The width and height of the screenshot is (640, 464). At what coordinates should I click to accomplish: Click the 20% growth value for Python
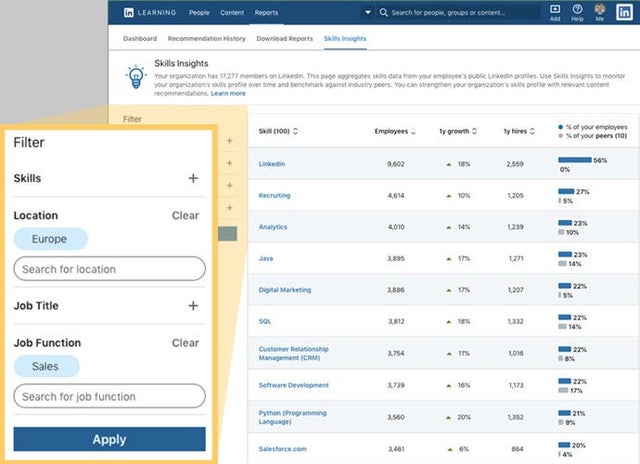(x=464, y=417)
